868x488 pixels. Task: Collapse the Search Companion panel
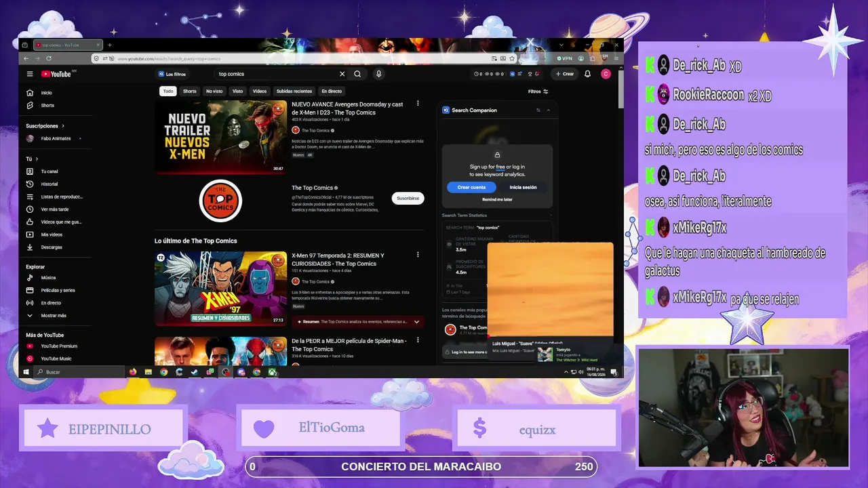tap(548, 110)
